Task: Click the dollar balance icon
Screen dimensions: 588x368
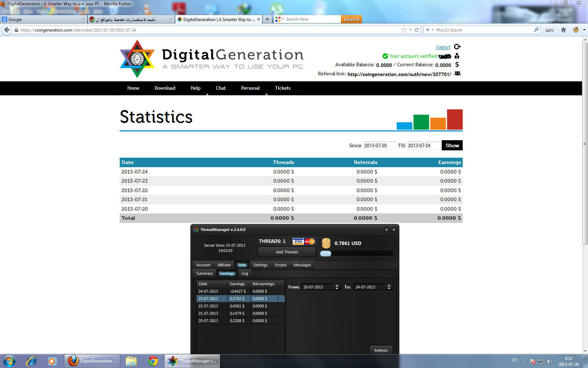Action: 457,64
